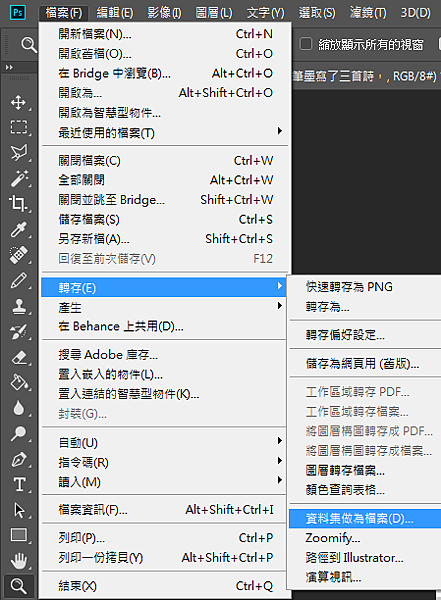Image resolution: width=441 pixels, height=600 pixels.
Task: Expand the 最近使用的檔案(T) submenu
Action: coord(164,133)
